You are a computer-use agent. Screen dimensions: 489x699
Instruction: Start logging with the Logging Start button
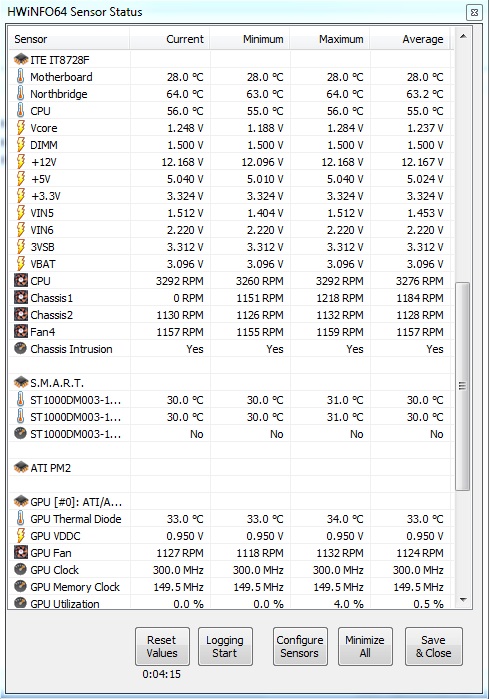tap(225, 646)
